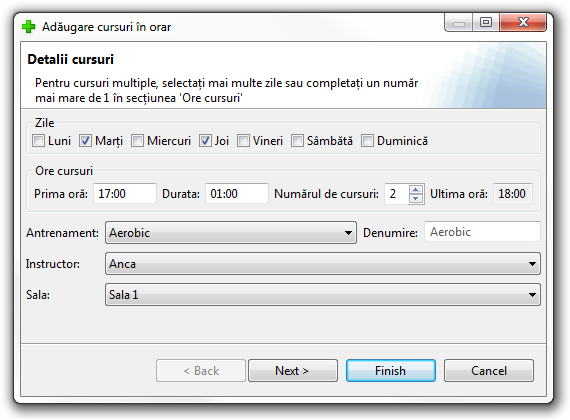Open the Antrenament dropdown showing Aerobic

tap(231, 233)
